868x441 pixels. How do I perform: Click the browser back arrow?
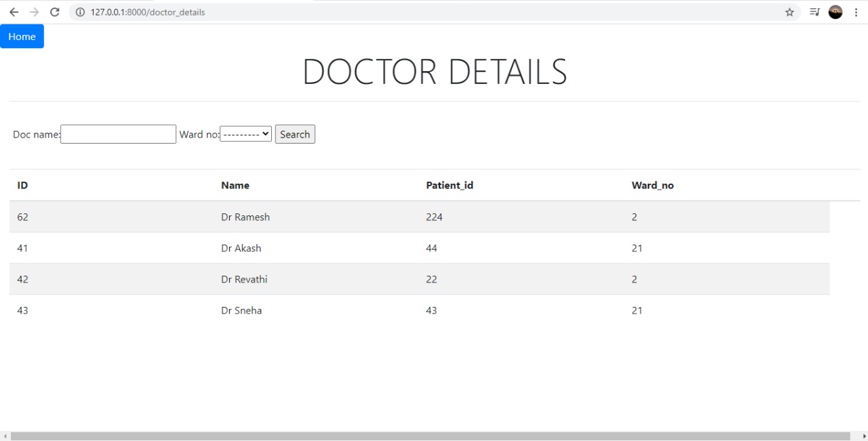click(x=15, y=12)
